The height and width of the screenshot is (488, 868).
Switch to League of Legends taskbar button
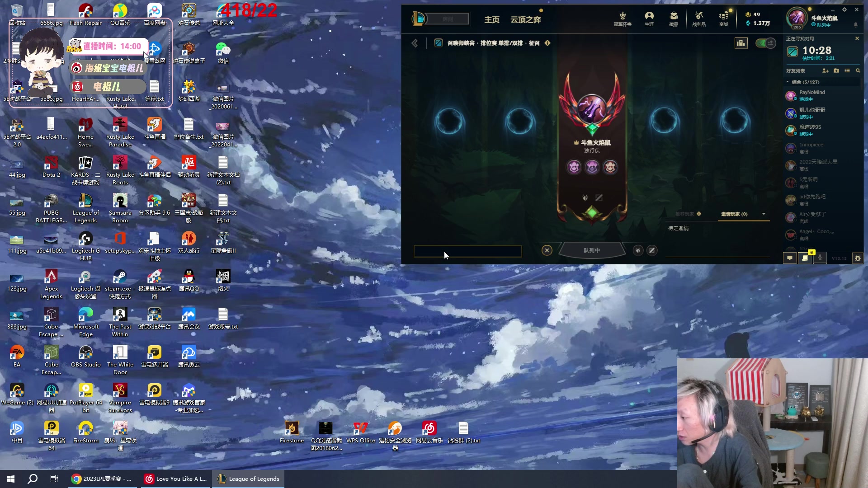248,479
